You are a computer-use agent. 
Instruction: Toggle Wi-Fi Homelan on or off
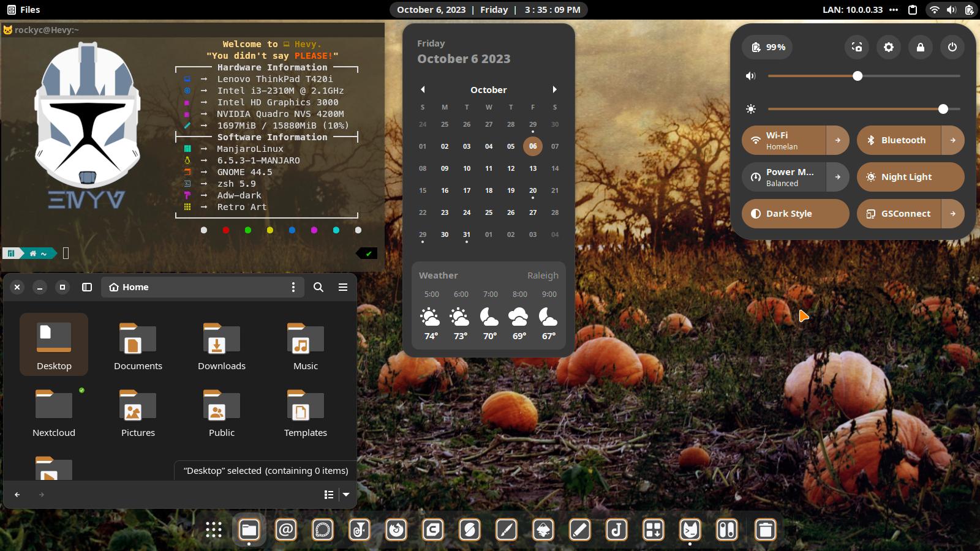(x=784, y=140)
